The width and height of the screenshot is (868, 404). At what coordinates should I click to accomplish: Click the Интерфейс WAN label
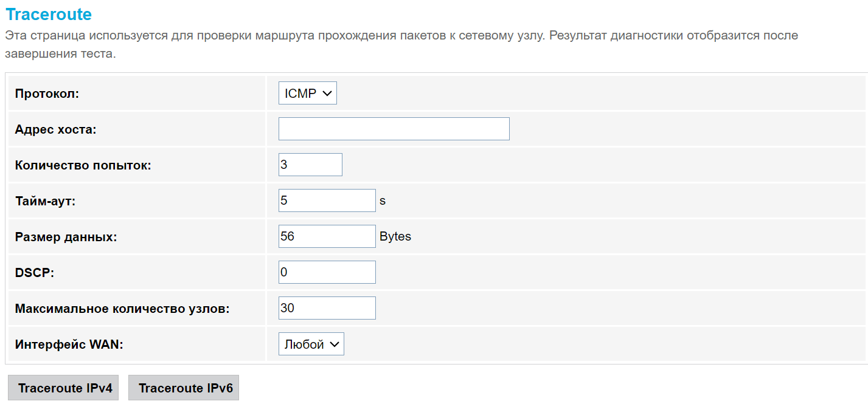click(x=69, y=344)
